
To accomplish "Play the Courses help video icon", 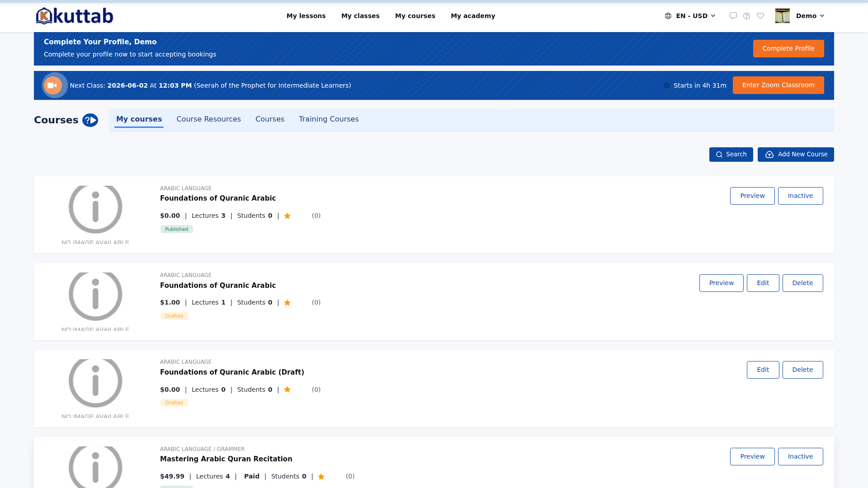I will coord(90,120).
